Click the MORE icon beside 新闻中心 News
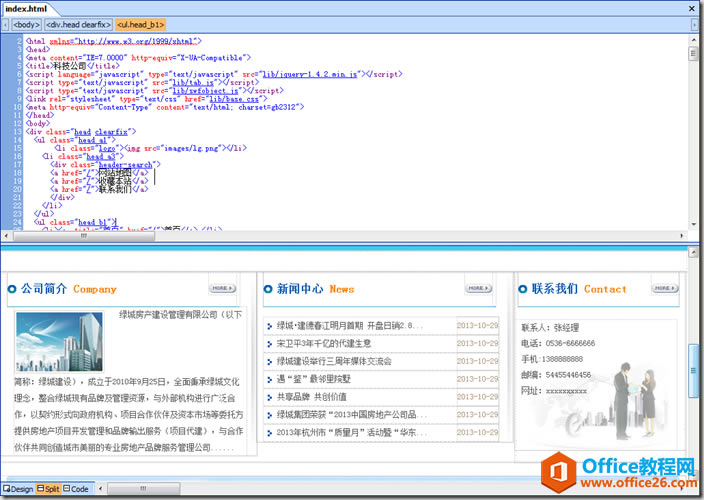 [479, 289]
